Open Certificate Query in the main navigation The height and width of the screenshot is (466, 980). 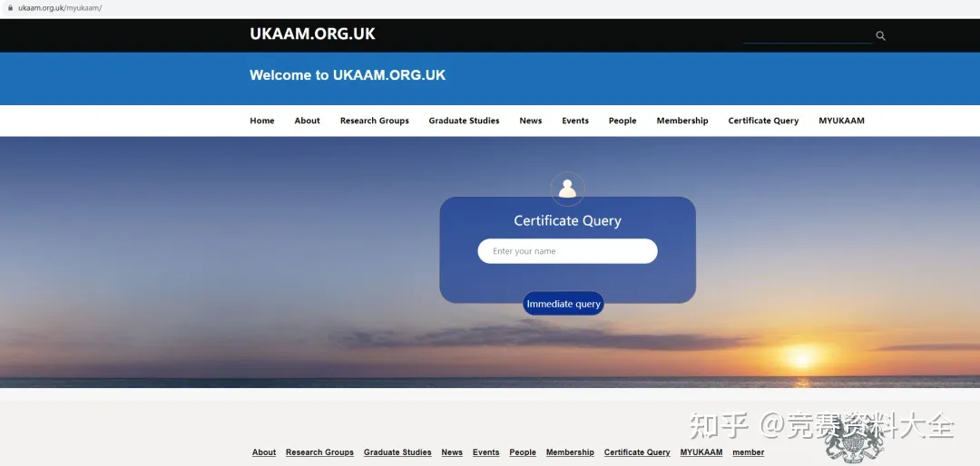click(763, 121)
